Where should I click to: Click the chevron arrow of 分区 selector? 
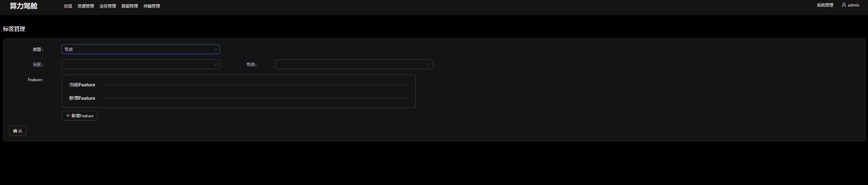(215, 64)
